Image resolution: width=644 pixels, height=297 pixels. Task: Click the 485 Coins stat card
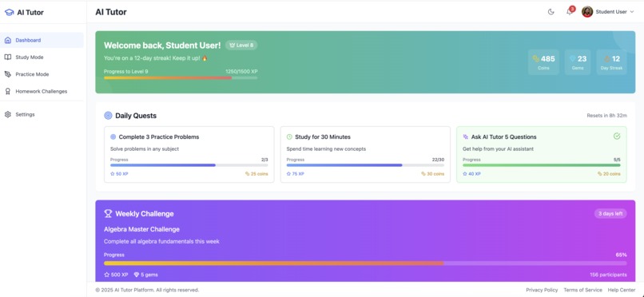coord(543,62)
